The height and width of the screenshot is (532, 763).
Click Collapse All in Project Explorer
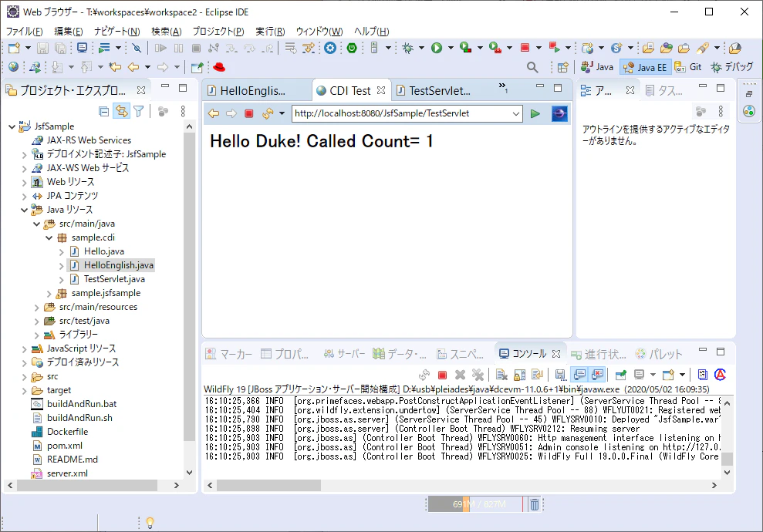[103, 112]
